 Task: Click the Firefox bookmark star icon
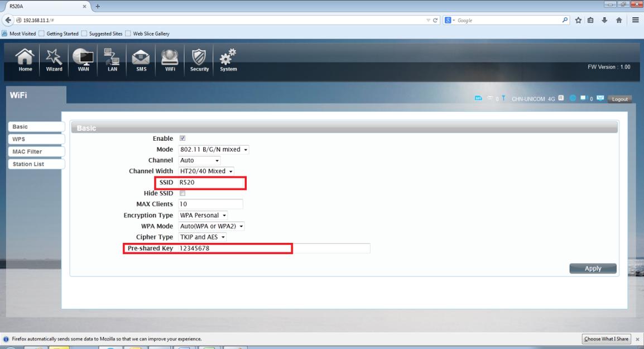(578, 20)
